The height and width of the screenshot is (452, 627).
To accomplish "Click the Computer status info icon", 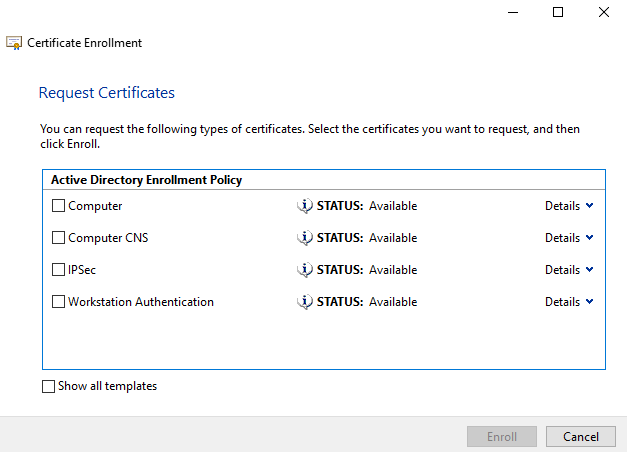I will [305, 206].
